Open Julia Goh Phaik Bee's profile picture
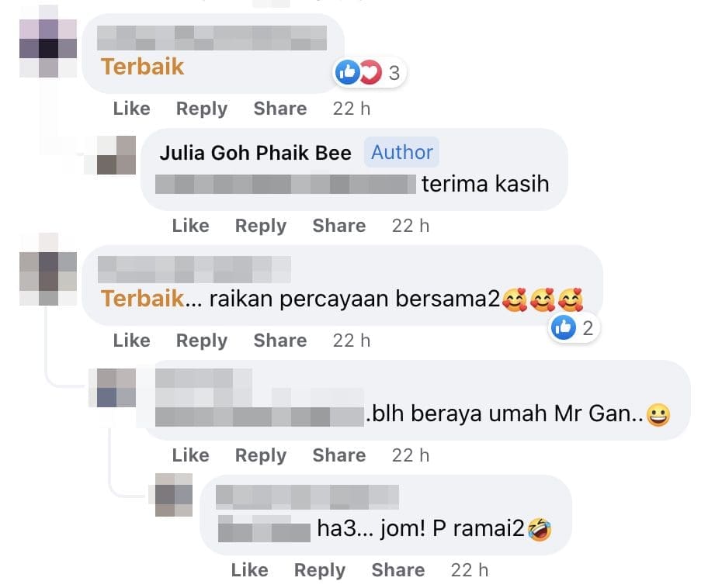 click(116, 155)
